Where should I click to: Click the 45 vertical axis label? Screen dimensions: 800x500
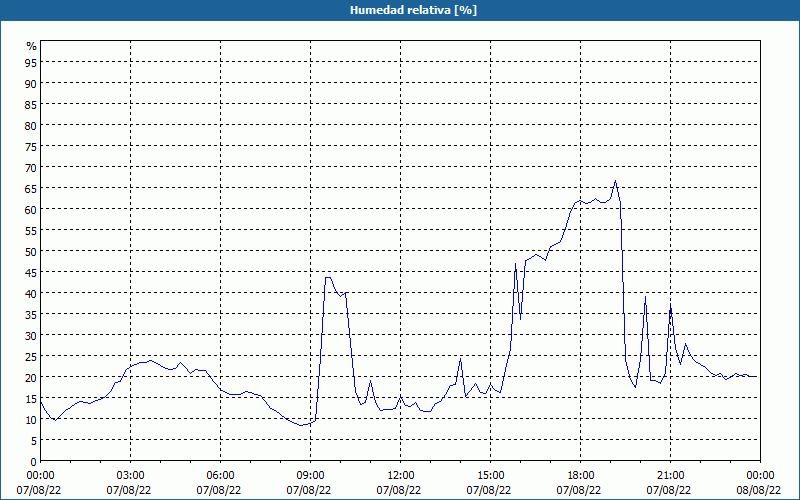click(31, 272)
